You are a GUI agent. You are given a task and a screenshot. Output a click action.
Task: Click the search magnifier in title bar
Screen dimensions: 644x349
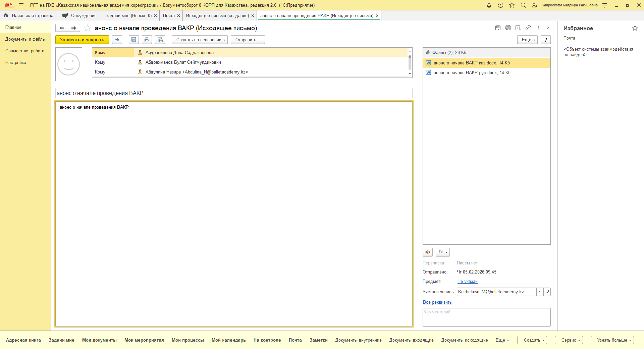pos(523,5)
